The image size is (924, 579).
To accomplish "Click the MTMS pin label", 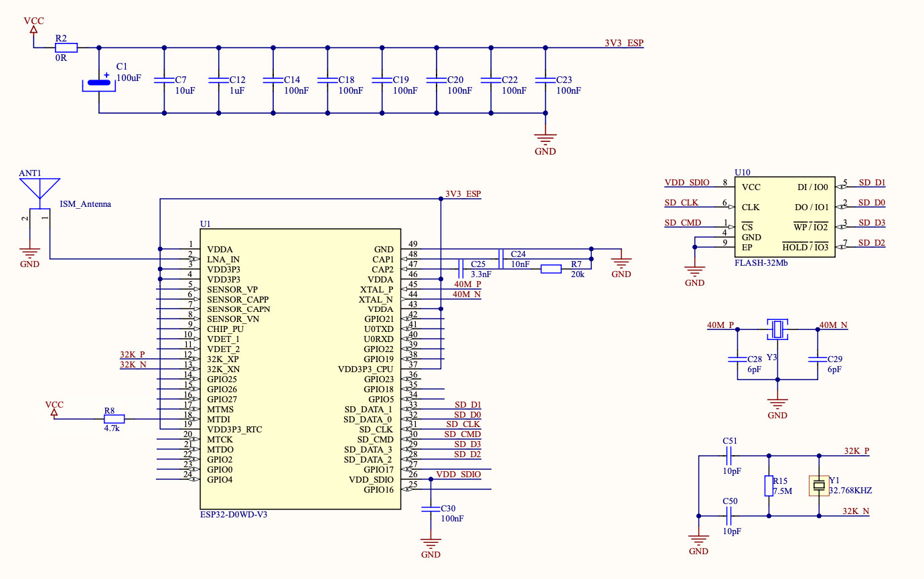I will [x=220, y=409].
